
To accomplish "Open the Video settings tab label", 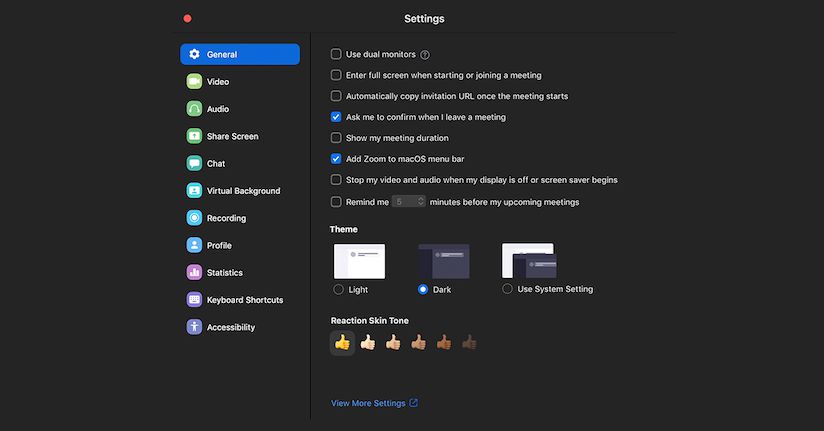I will 218,81.
